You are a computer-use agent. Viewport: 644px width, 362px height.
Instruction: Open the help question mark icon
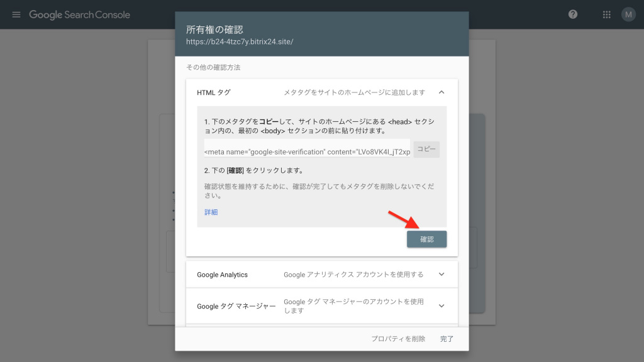point(572,14)
